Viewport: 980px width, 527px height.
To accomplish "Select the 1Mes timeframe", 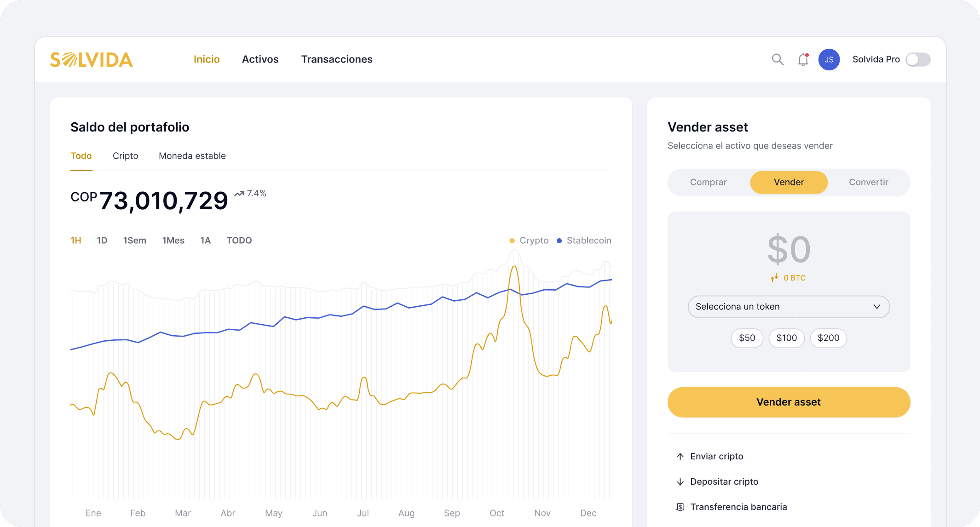I will pos(173,240).
